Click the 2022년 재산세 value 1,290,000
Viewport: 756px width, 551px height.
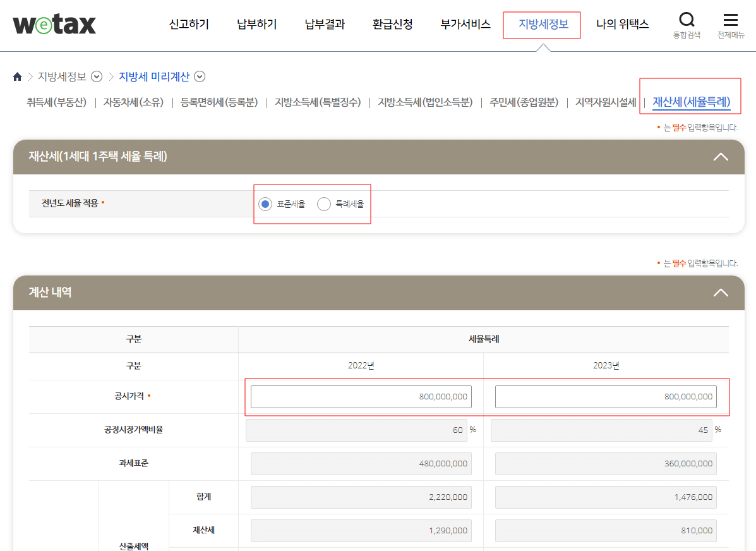pos(361,531)
